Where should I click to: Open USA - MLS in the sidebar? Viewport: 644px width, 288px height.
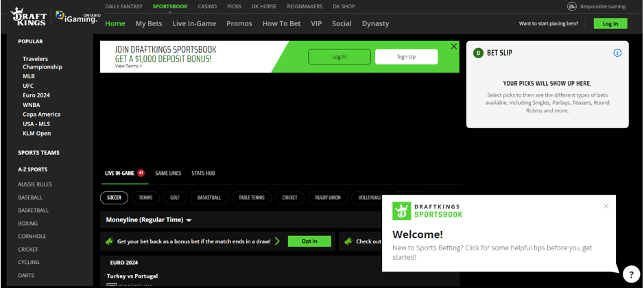click(x=36, y=123)
